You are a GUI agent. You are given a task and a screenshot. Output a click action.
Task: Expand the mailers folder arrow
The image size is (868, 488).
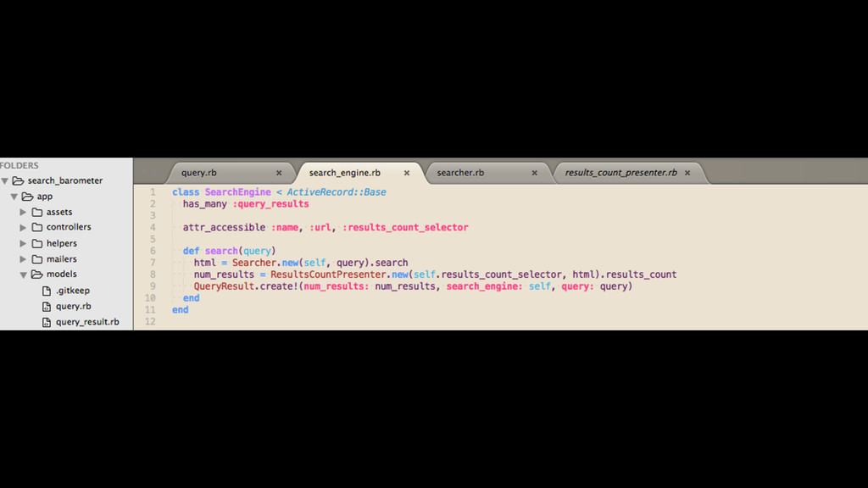pyautogui.click(x=23, y=259)
